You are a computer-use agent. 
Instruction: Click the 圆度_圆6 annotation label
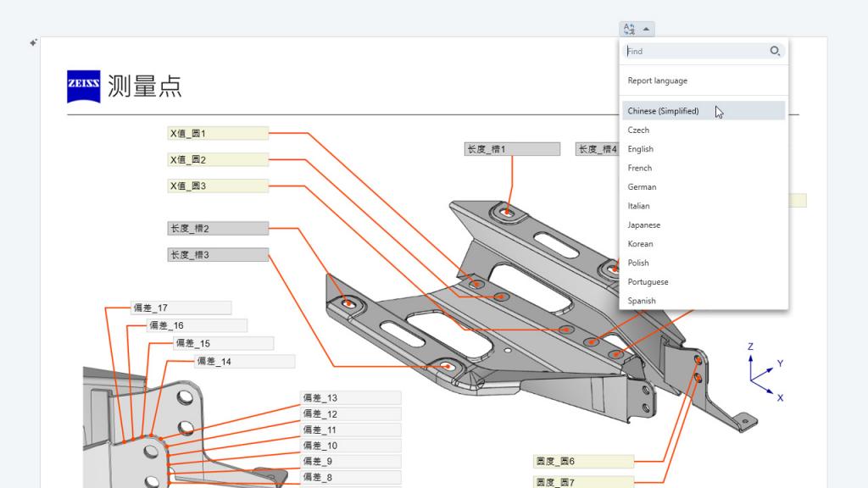click(582, 461)
